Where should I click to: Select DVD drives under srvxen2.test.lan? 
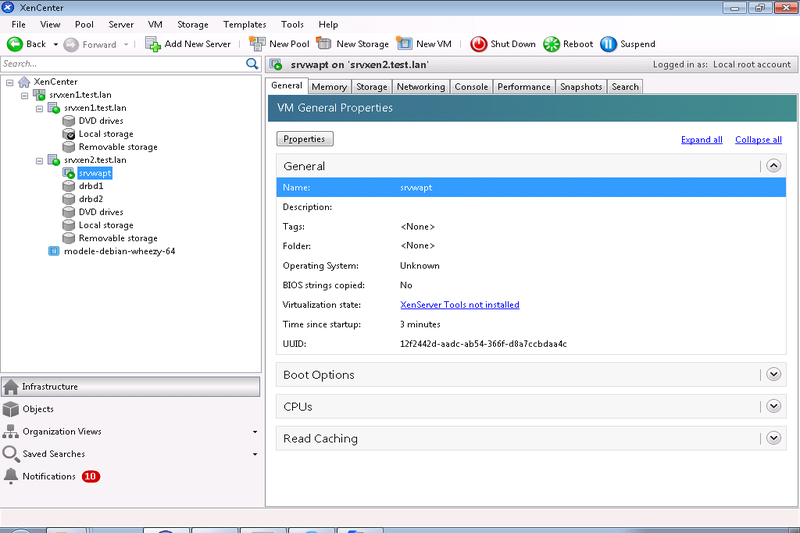[x=101, y=212]
